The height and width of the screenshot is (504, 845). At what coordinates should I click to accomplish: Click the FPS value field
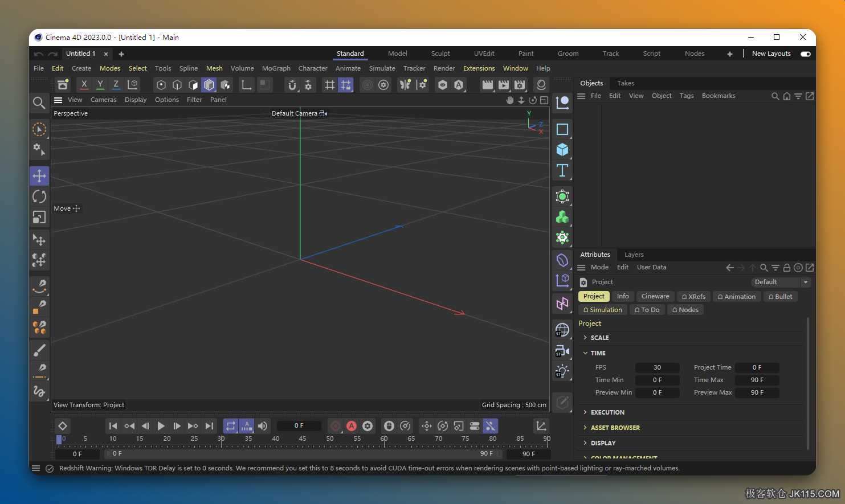click(x=657, y=368)
